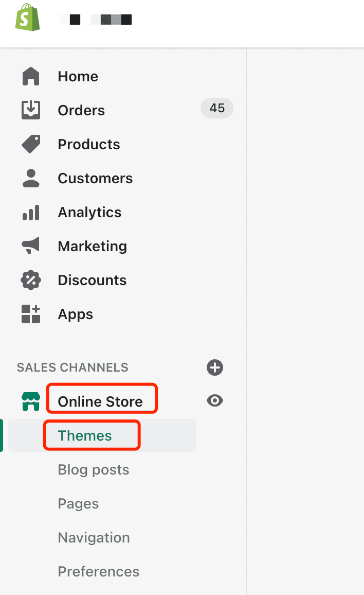364x595 pixels.
Task: Click the Online Store storefront icon
Action: [31, 401]
